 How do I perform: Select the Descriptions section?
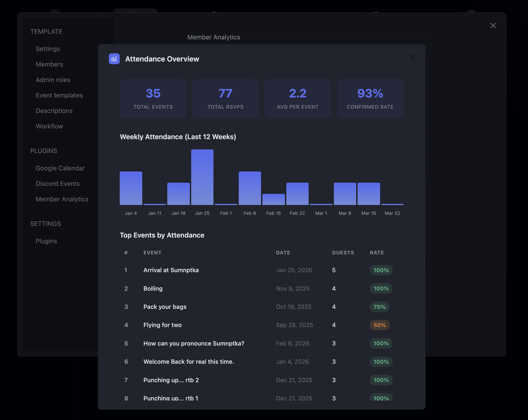coord(54,111)
